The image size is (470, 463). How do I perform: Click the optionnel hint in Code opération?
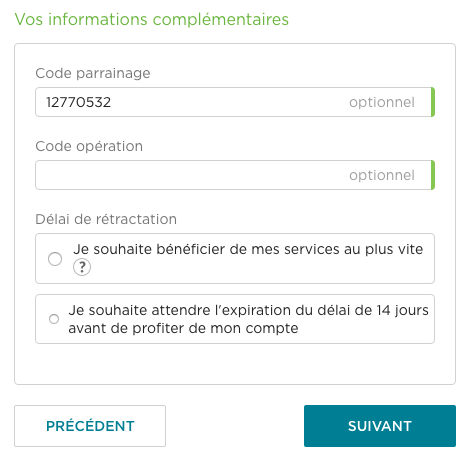click(x=382, y=175)
